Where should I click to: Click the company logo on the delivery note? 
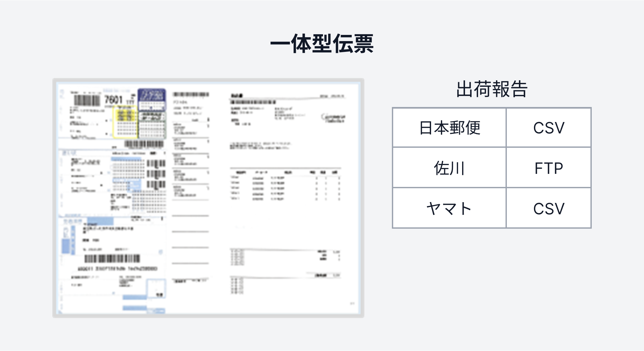point(333,118)
